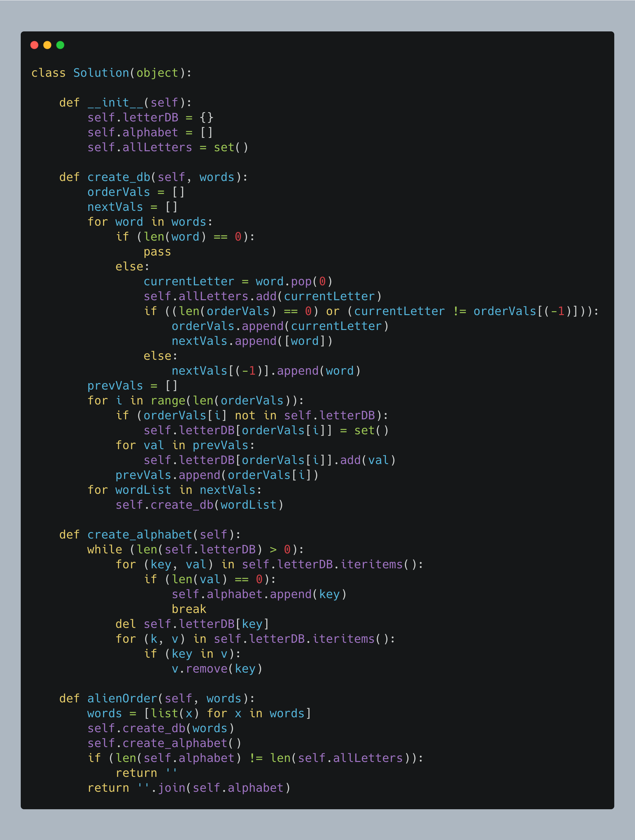Click the __init__ method name
Image resolution: width=635 pixels, height=840 pixels.
115,103
